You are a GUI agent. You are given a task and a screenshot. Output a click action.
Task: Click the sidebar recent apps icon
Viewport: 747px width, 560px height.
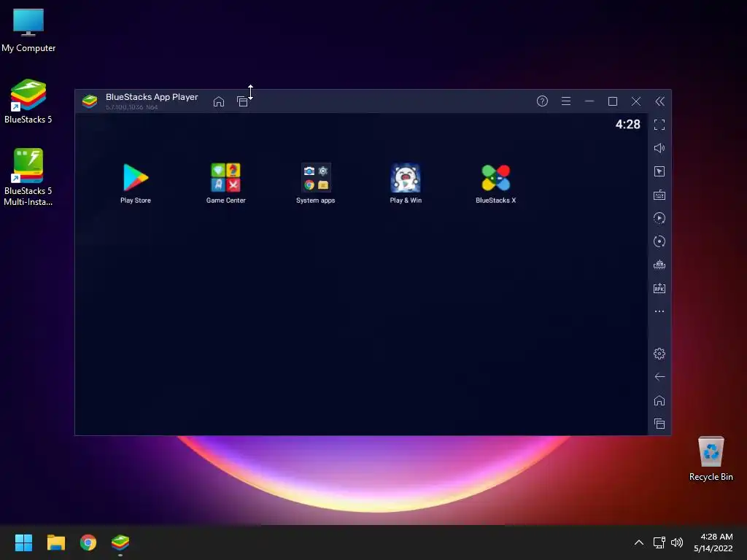659,424
